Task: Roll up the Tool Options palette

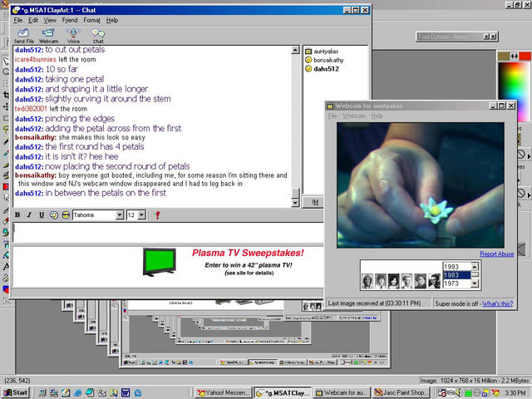Action: [486, 37]
